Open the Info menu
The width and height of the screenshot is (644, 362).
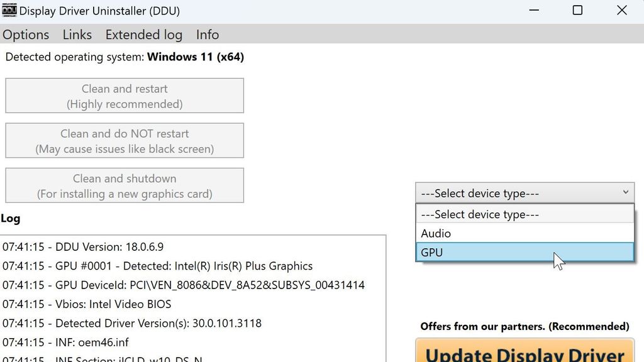coord(207,35)
